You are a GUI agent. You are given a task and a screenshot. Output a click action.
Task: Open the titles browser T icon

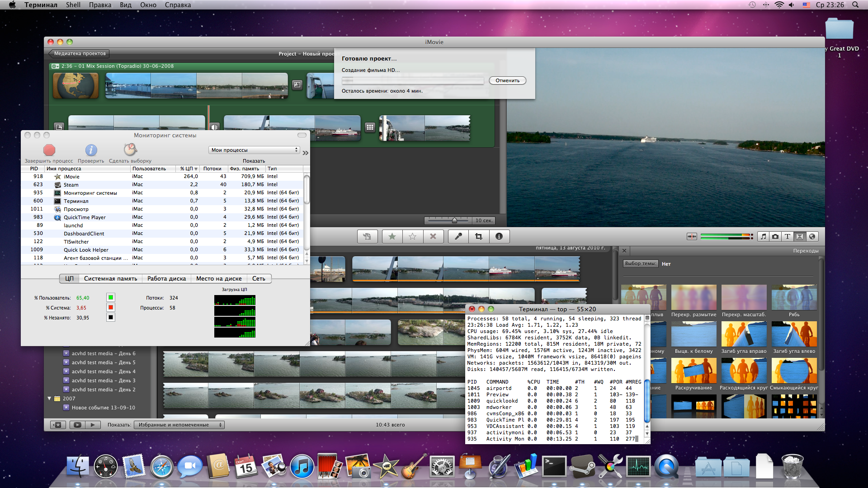point(788,236)
